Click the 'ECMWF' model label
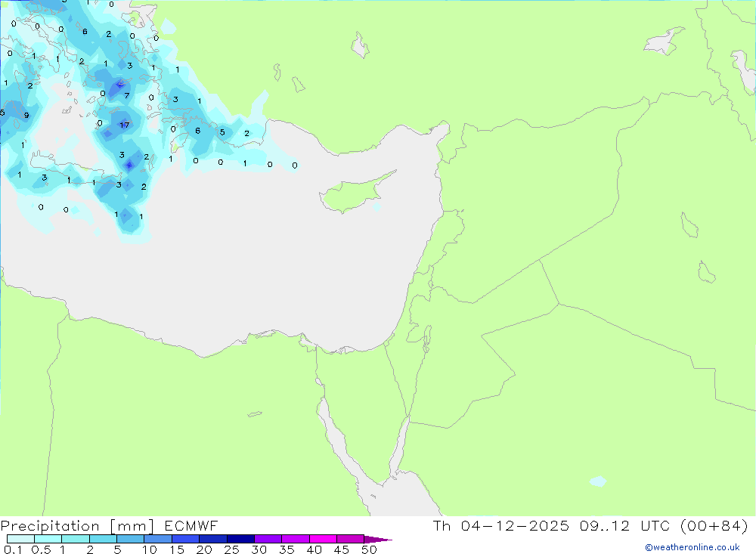This screenshot has height=554, width=756. point(191,525)
